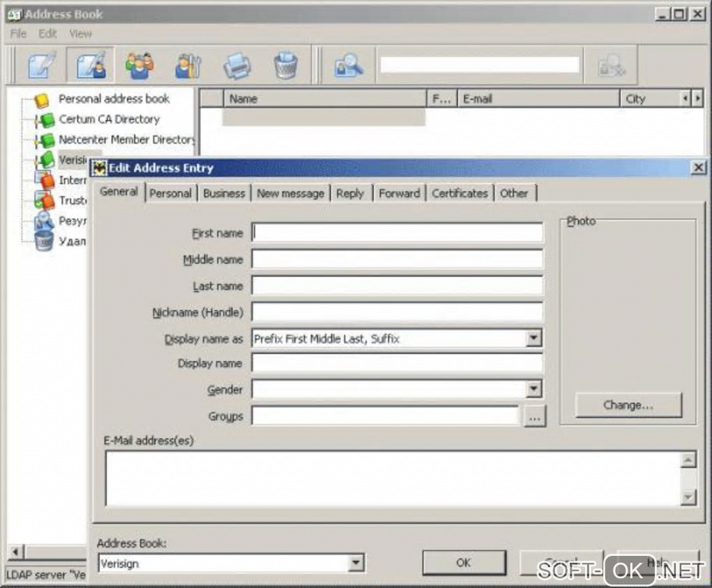The image size is (712, 588).
Task: Select the 'Certum CA Directory' tree label
Action: point(110,119)
